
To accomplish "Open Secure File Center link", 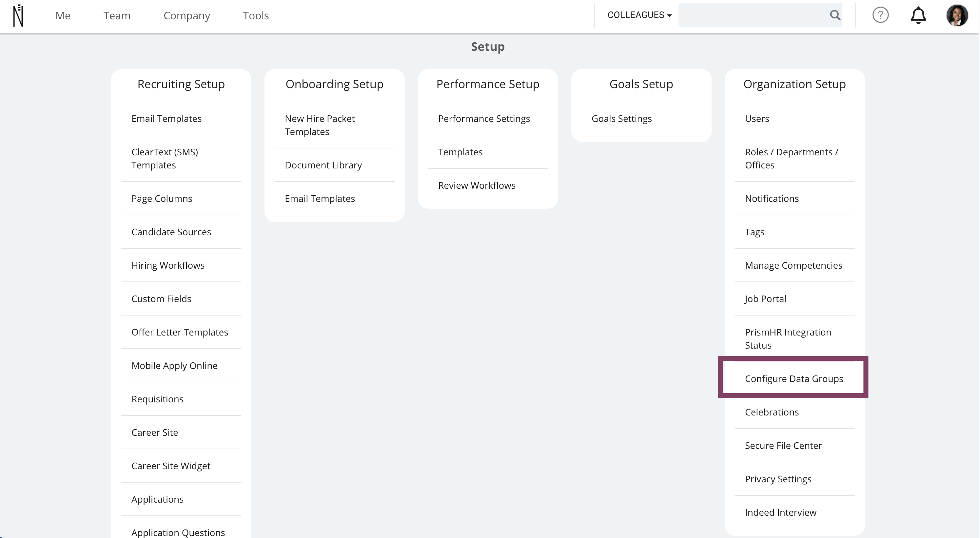I will pos(783,446).
